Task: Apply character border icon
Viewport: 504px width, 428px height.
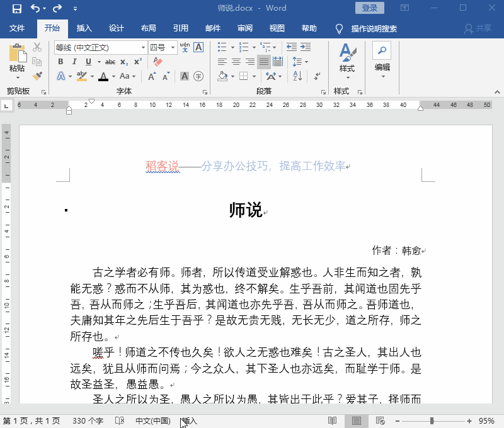Action: (198, 47)
